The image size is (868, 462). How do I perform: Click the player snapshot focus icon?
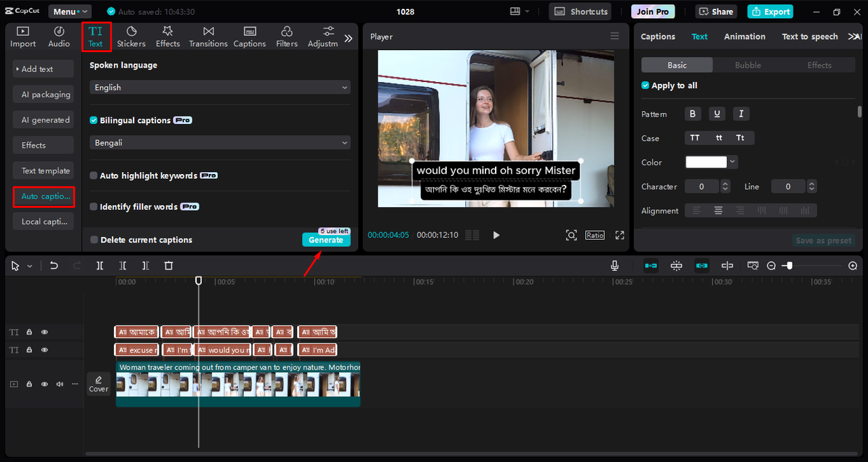click(x=572, y=235)
